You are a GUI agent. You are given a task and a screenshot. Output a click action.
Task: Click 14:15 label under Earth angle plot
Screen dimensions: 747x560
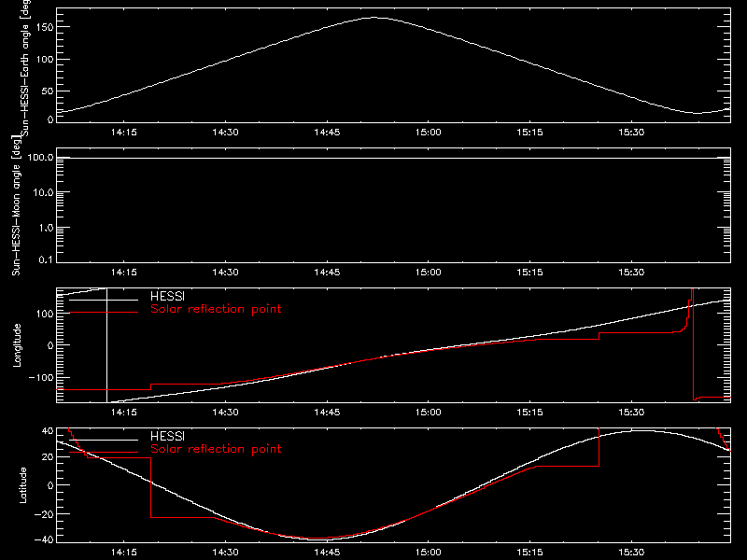click(124, 132)
